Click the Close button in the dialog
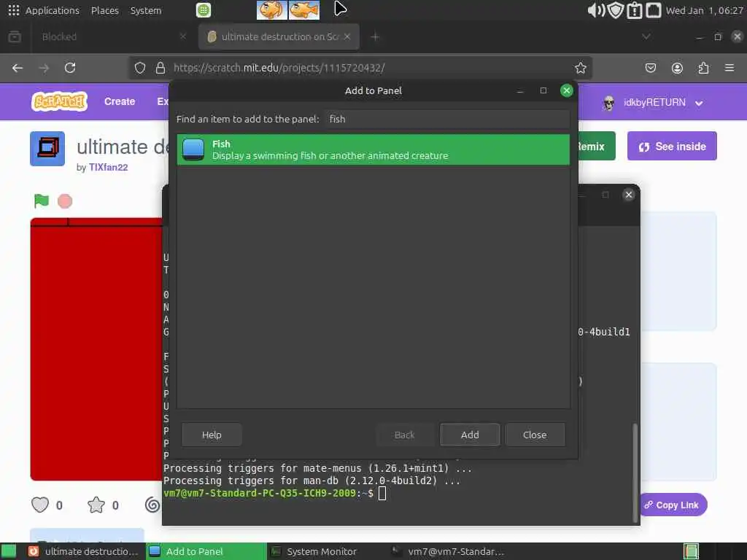747x560 pixels. pyautogui.click(x=535, y=435)
